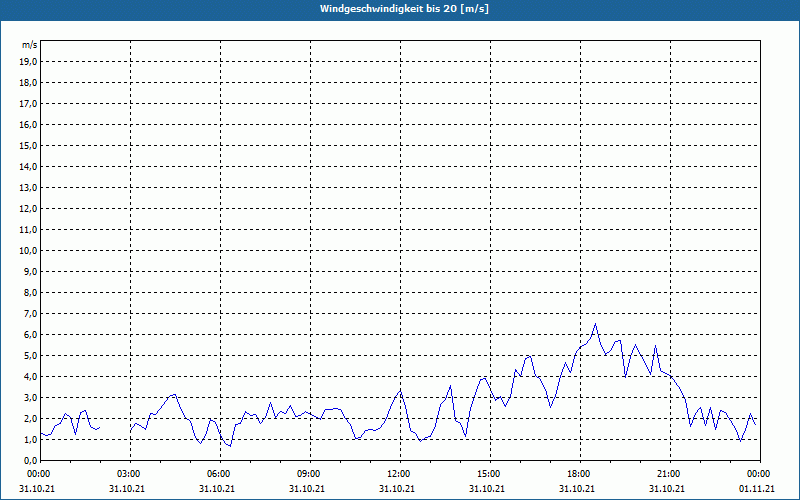Pick the '14,0' axis tick label

click(28, 166)
